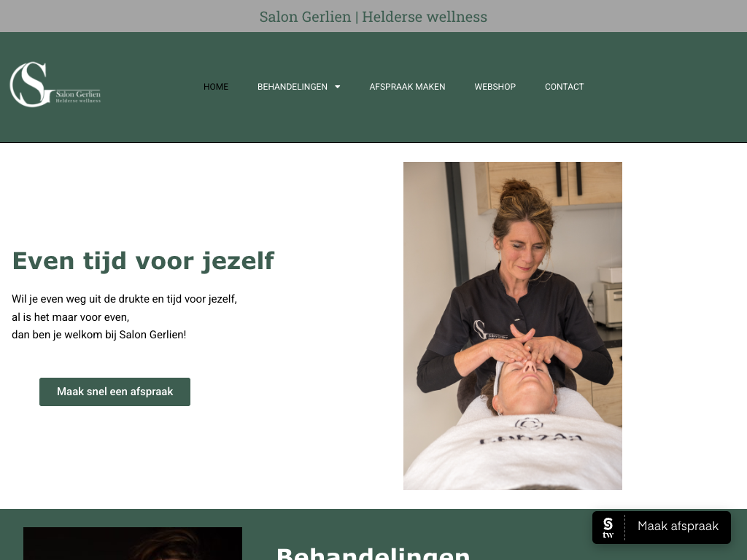Screen dimensions: 747x560
Task: Click the paragraph line mentioning Salon Gerlien
Action: (98, 335)
